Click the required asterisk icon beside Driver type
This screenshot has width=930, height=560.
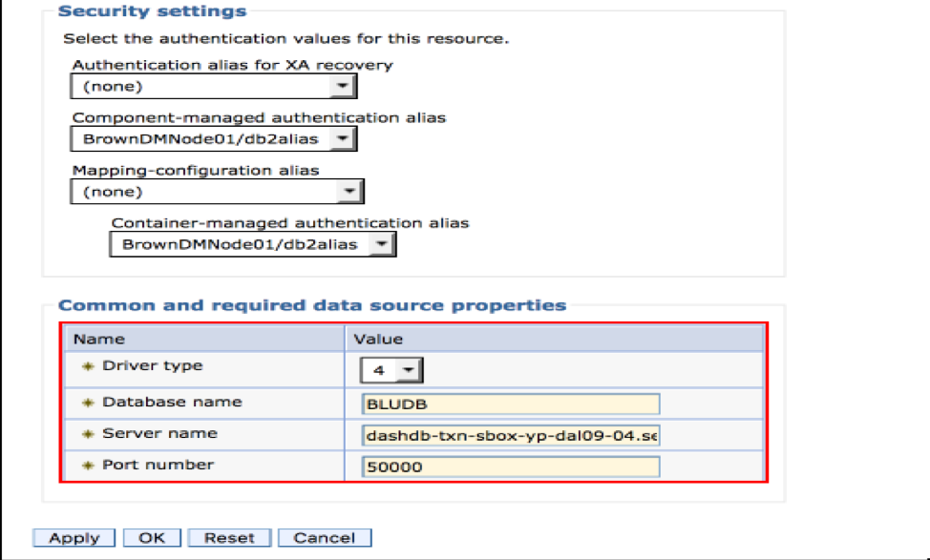[90, 366]
